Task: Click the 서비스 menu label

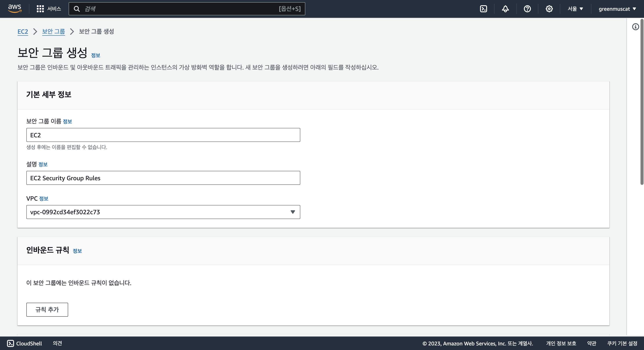Action: click(x=54, y=9)
